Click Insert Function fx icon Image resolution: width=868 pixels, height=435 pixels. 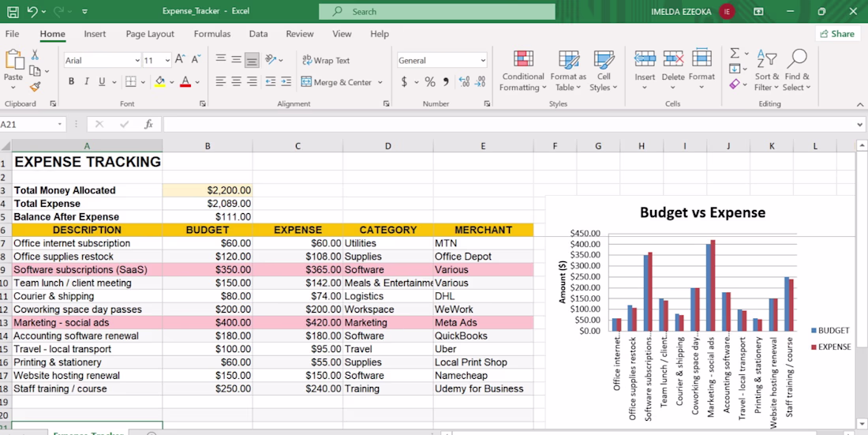pos(148,124)
